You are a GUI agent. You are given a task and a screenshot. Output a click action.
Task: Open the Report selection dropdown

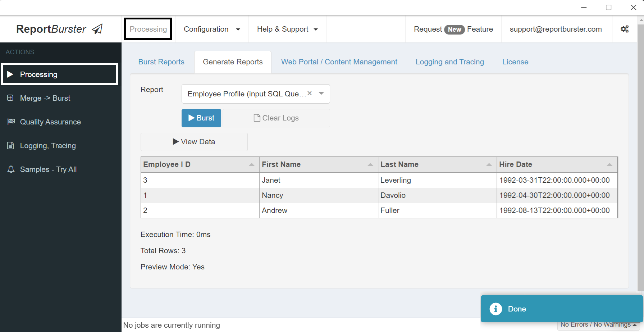tap(321, 94)
